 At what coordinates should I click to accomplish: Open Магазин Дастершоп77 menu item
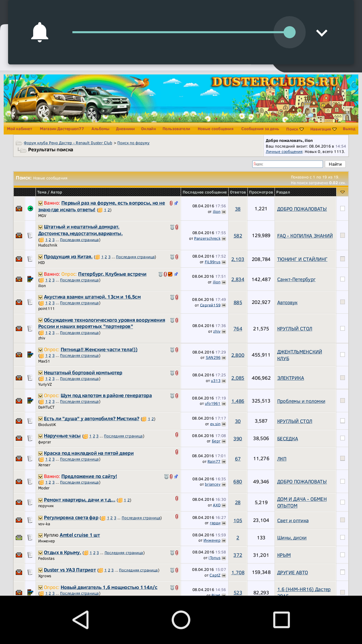click(x=62, y=129)
